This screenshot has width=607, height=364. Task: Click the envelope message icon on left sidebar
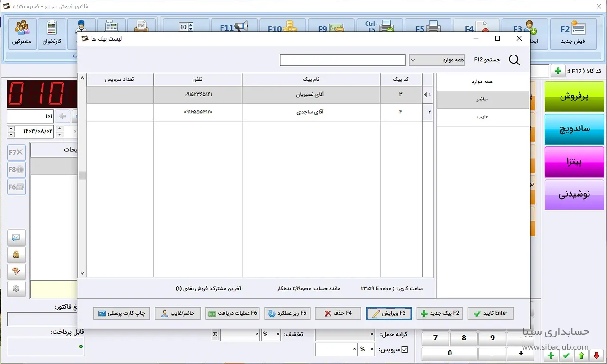[16, 237]
